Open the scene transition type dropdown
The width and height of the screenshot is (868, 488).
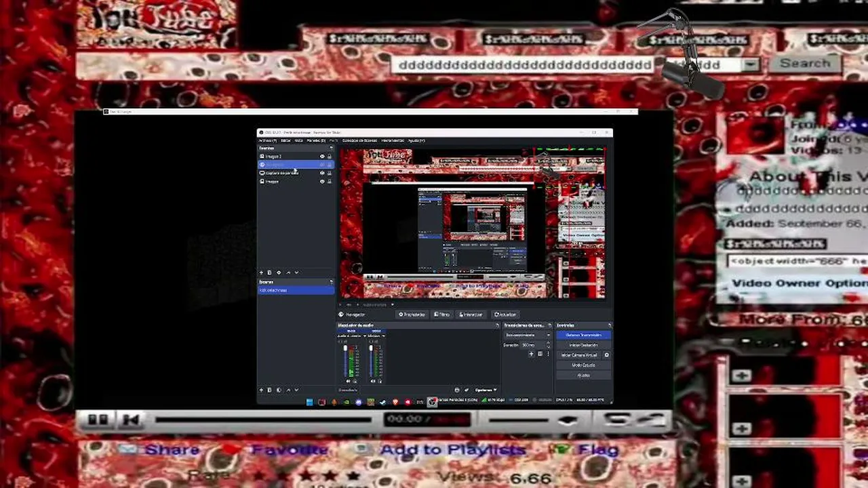[x=528, y=335]
